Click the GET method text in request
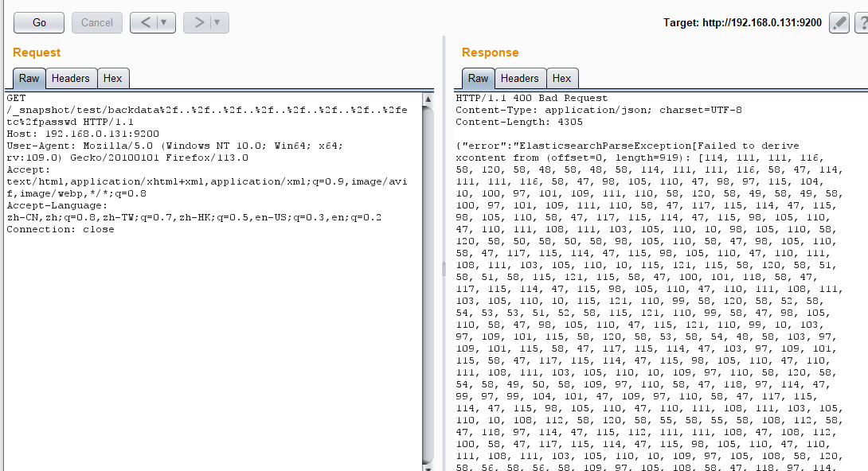The height and width of the screenshot is (471, 868). (x=16, y=98)
